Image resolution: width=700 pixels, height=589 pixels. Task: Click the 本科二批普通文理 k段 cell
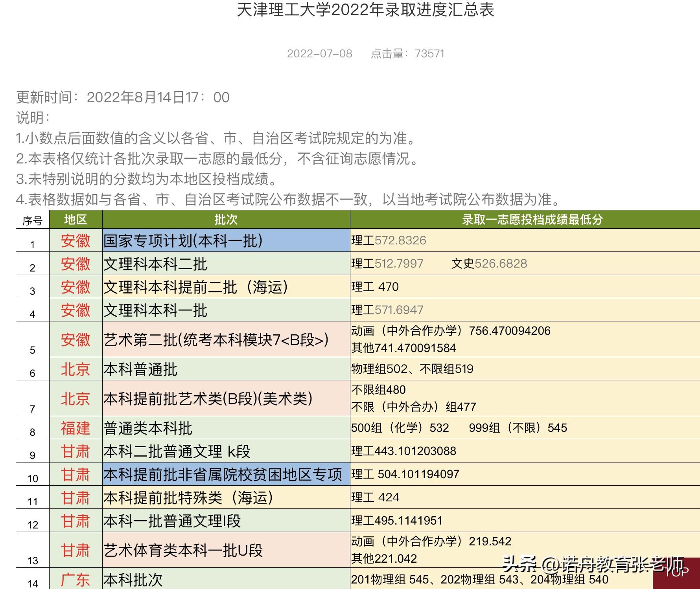point(226,451)
